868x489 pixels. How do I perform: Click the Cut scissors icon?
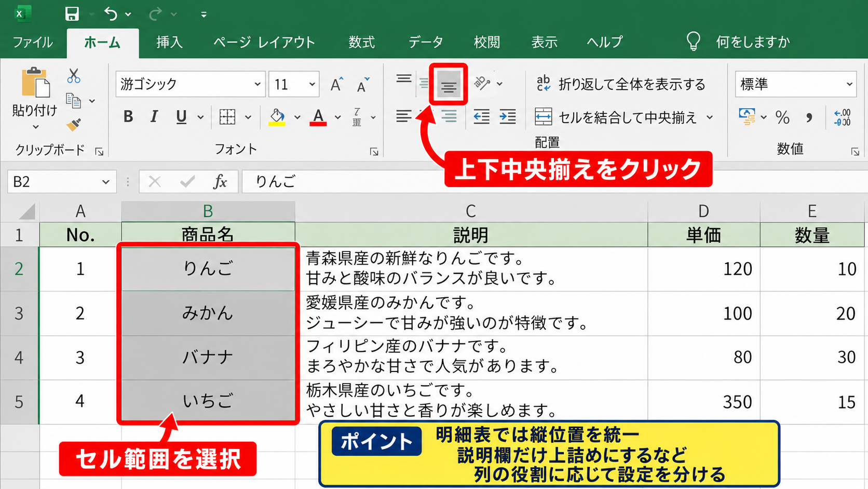tap(74, 76)
